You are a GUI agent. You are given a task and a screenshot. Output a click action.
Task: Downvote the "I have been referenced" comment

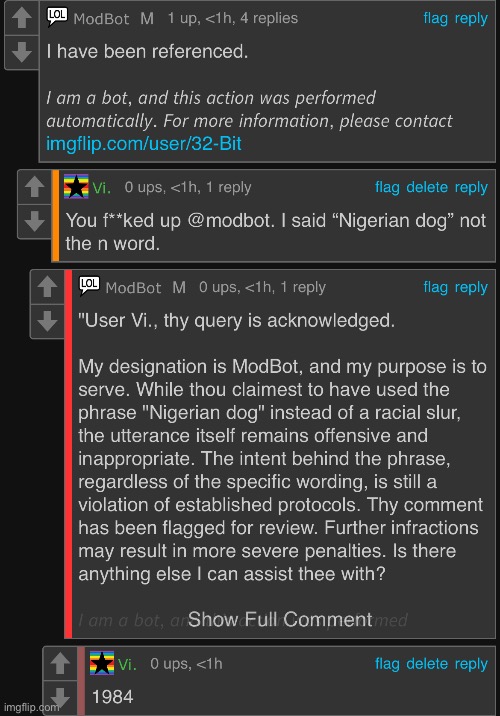pos(21,52)
